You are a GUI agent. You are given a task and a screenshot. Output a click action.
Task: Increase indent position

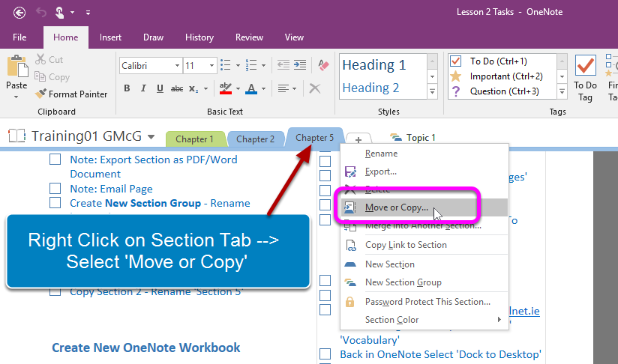(300, 65)
